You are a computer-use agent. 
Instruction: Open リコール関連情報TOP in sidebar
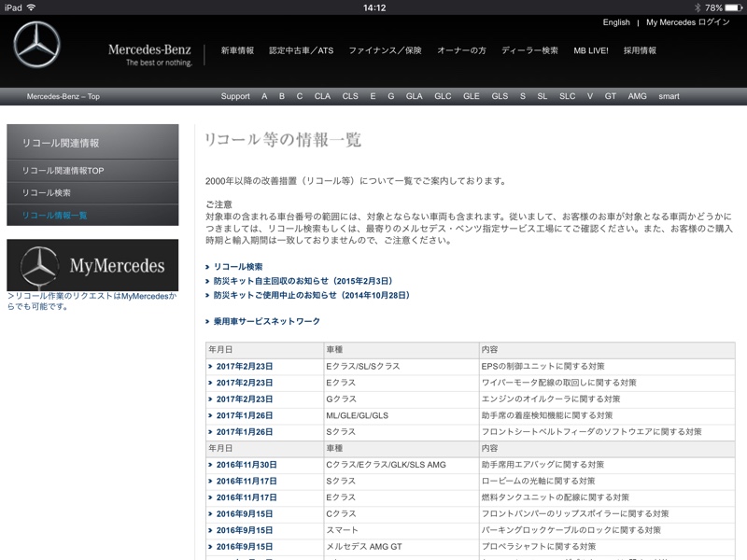click(x=92, y=171)
